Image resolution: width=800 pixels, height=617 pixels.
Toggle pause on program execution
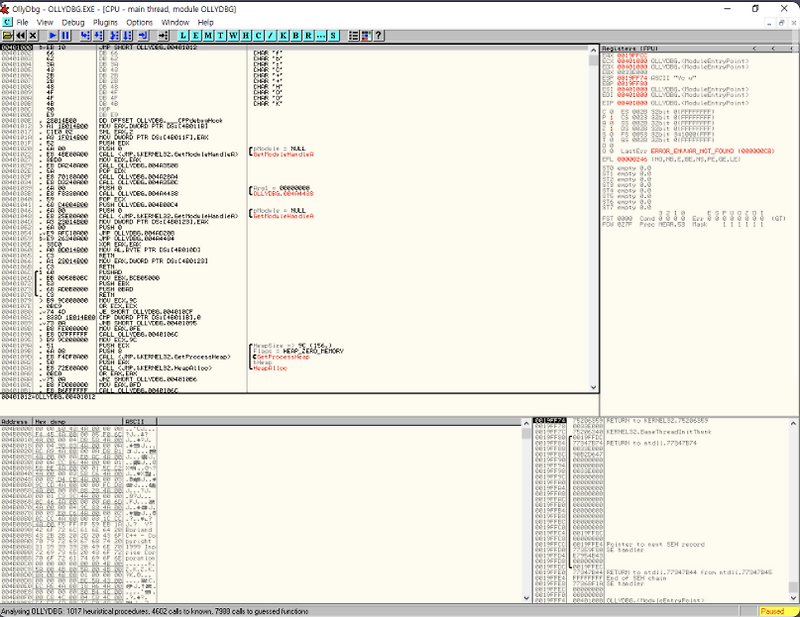click(63, 36)
